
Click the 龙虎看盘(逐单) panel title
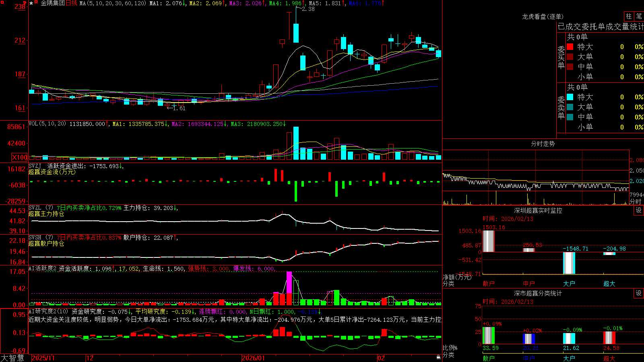click(x=543, y=16)
